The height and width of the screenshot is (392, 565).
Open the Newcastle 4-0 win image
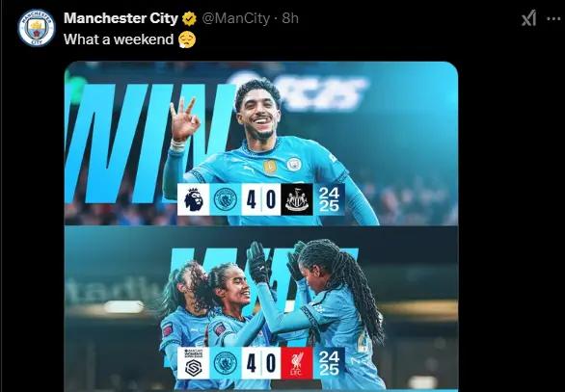click(x=261, y=144)
